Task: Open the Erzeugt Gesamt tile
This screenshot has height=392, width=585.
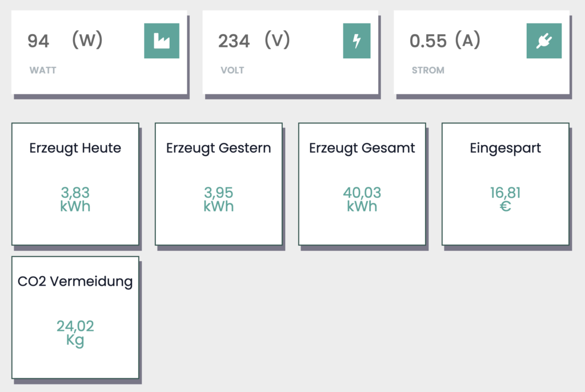Action: [x=362, y=184]
